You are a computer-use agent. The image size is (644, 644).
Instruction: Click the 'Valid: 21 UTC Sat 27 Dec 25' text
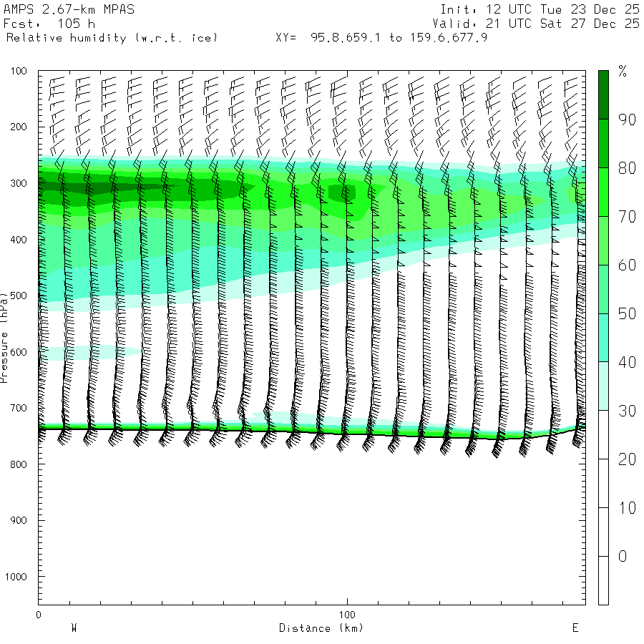click(536, 24)
